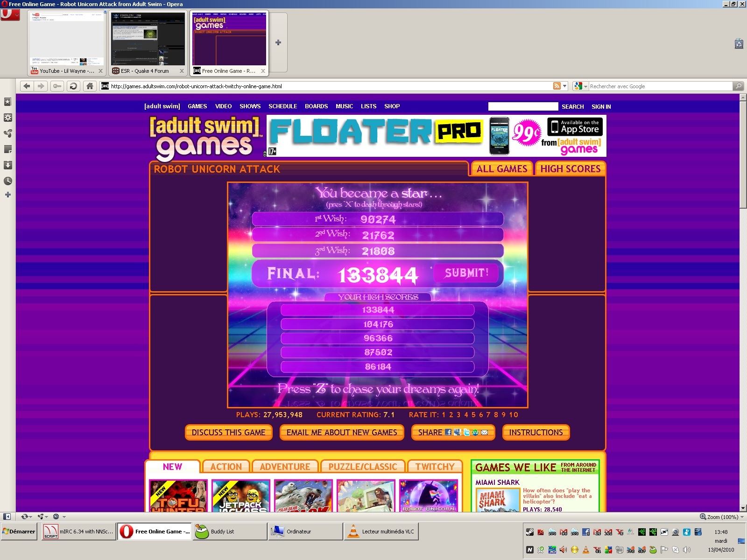
Task: Select the HIGH SCORES tab
Action: coord(570,169)
